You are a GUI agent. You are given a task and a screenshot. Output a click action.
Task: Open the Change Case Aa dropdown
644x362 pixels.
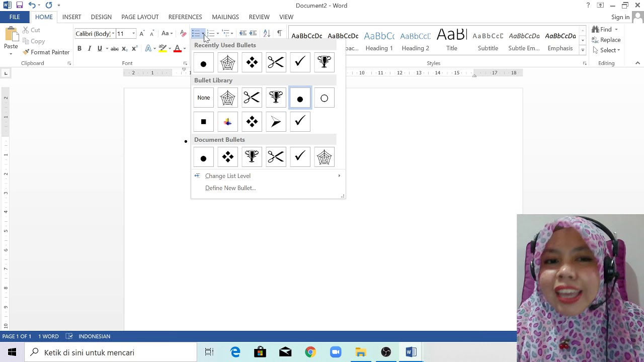click(x=167, y=34)
